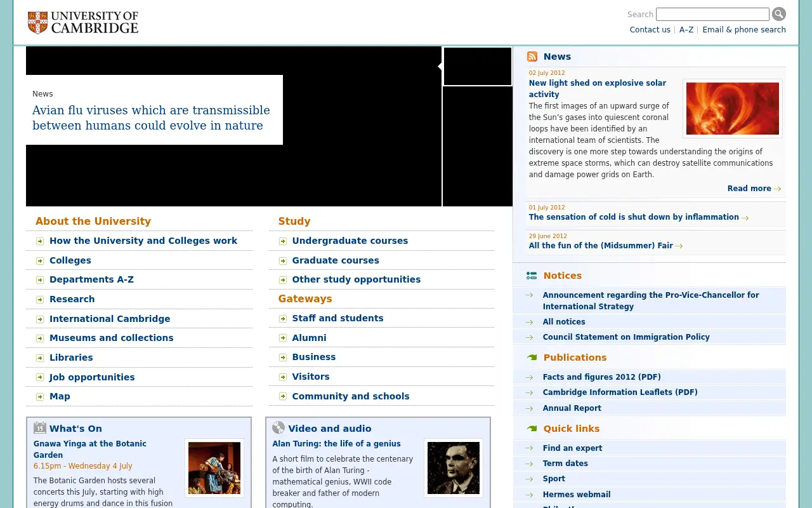The image size is (812, 508).
Task: Click the solar activity news thumbnail
Action: pos(733,109)
